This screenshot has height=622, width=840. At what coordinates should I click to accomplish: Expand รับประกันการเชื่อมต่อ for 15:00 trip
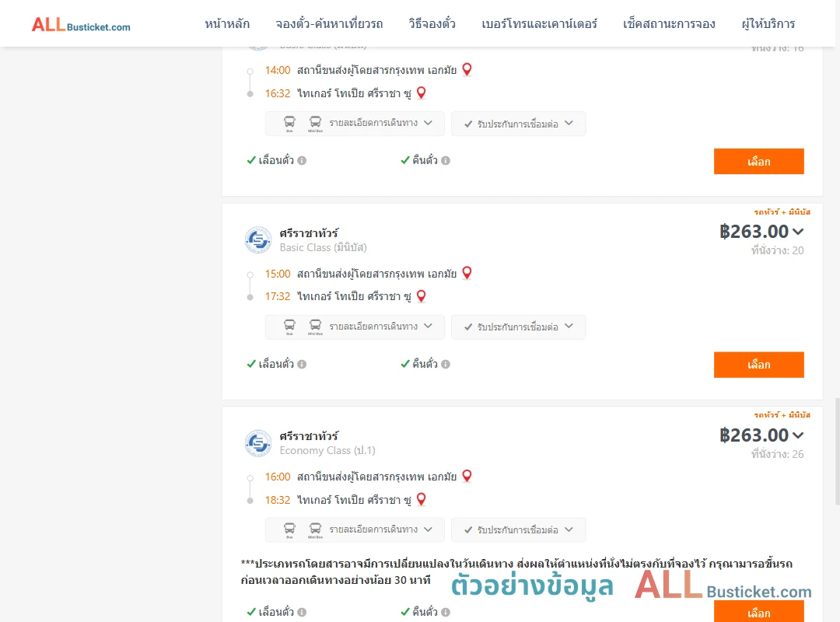pyautogui.click(x=518, y=327)
